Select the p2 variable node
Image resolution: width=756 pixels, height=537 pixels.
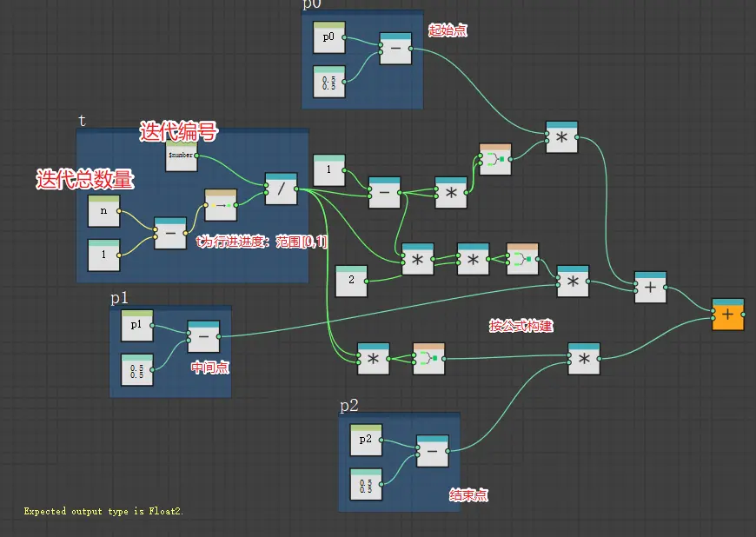point(366,440)
